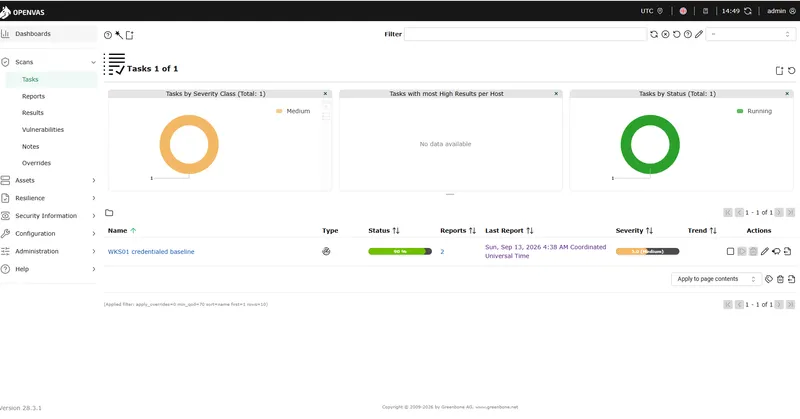This screenshot has width=800, height=419.
Task: Expand the Help menu
Action: [x=48, y=269]
